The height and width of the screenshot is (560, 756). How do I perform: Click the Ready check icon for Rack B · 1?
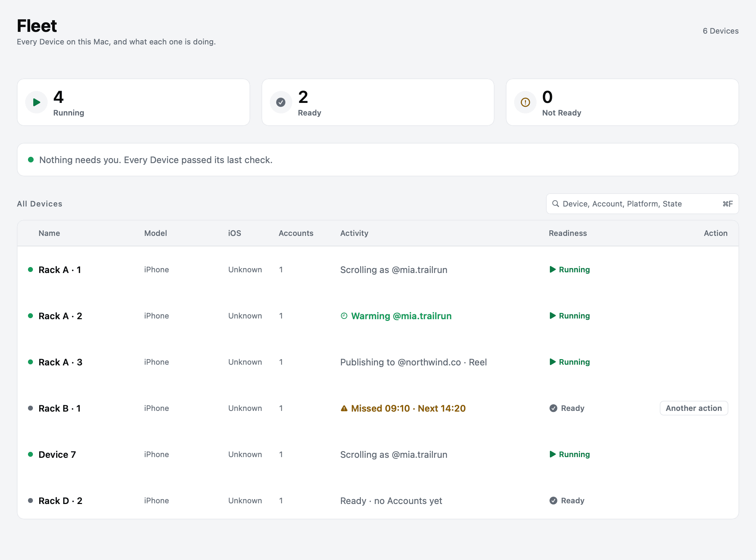click(553, 408)
